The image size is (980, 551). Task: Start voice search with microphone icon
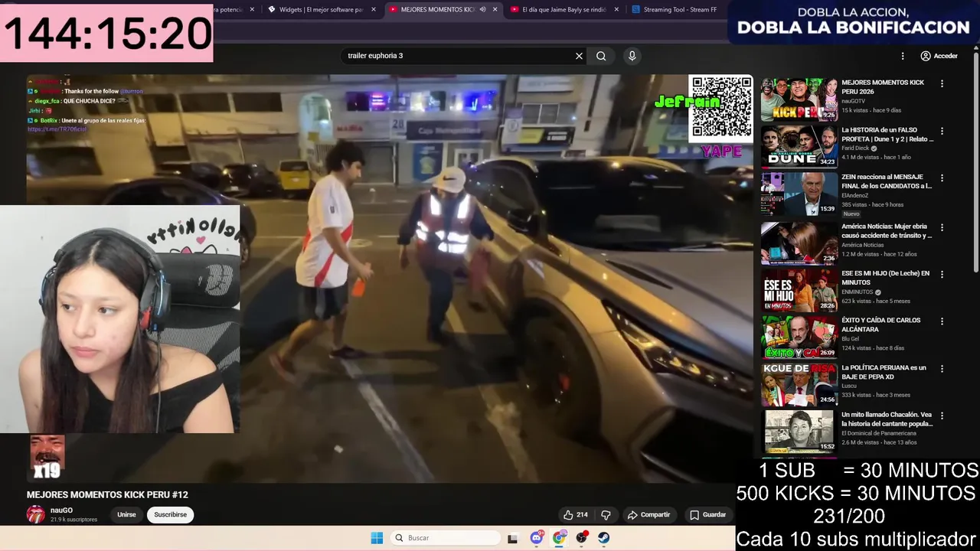[x=632, y=56]
